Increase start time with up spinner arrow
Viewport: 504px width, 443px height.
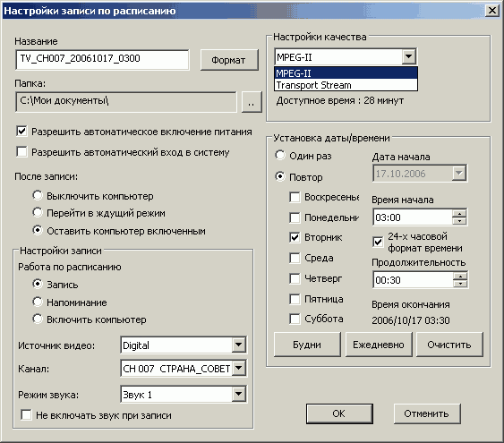(459, 213)
